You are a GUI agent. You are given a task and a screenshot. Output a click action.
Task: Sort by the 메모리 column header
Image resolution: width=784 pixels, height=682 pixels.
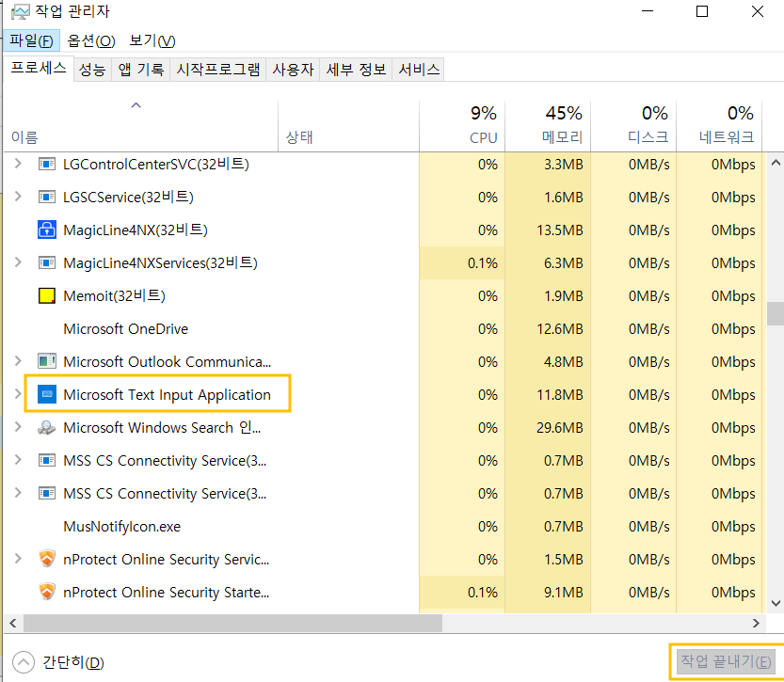(548, 125)
